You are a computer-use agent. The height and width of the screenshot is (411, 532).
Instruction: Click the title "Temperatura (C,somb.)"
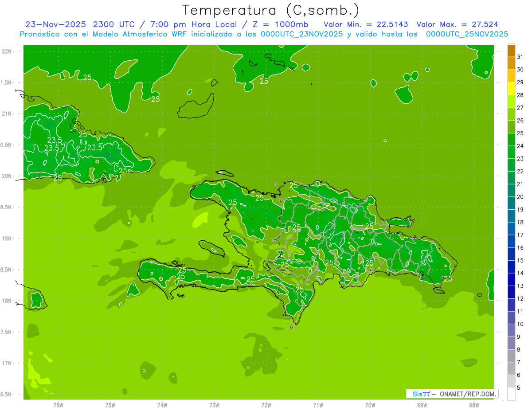click(x=271, y=10)
